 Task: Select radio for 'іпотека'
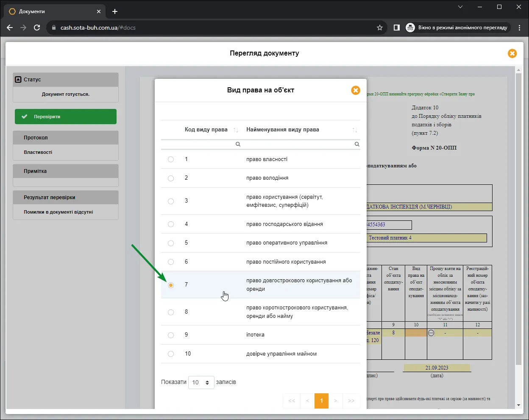[171, 335]
